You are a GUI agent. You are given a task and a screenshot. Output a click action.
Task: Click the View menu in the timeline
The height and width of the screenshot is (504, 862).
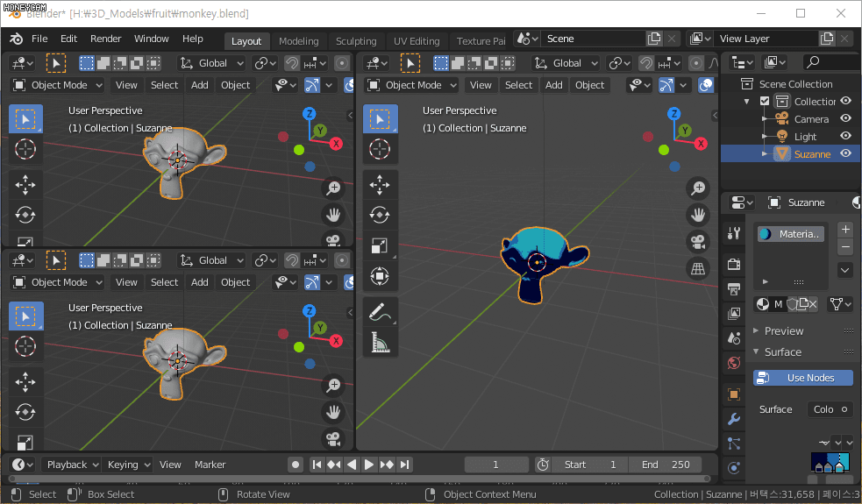(x=170, y=465)
